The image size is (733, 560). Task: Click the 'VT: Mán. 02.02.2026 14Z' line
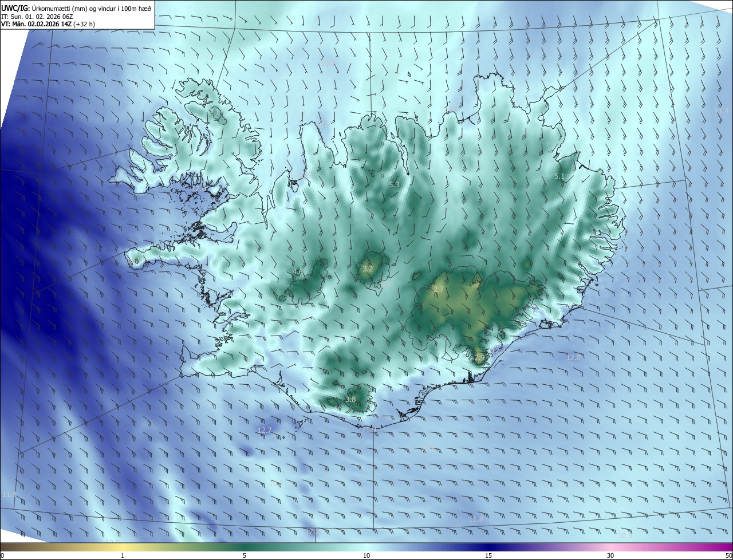point(49,25)
